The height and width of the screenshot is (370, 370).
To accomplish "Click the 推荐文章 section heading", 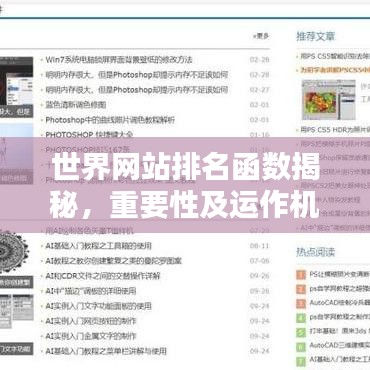I will click(315, 36).
